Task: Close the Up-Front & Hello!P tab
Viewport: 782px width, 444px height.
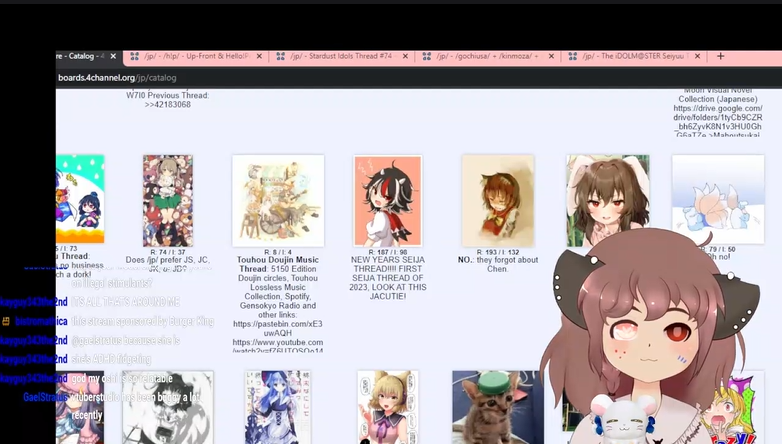Action: pos(259,57)
